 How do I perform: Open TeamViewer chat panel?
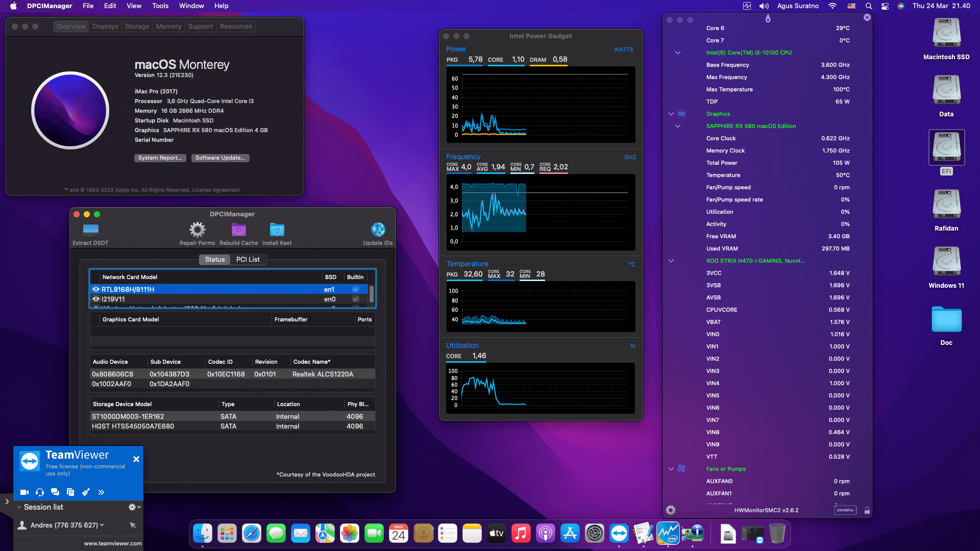pos(55,492)
